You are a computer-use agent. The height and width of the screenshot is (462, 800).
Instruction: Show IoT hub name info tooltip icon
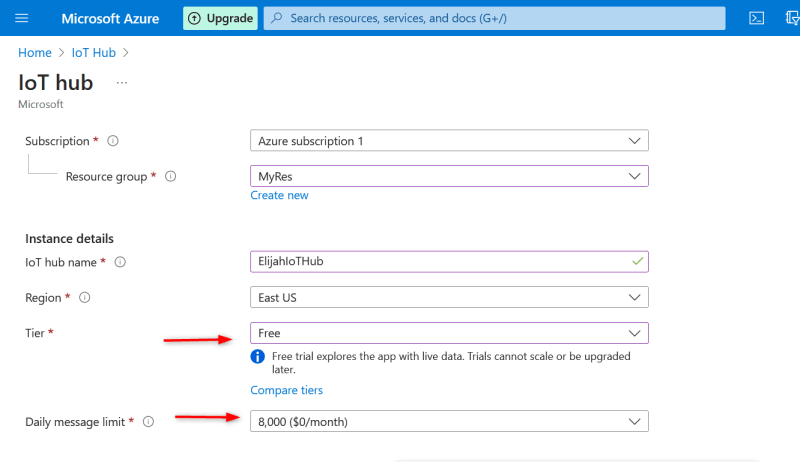[x=120, y=262]
